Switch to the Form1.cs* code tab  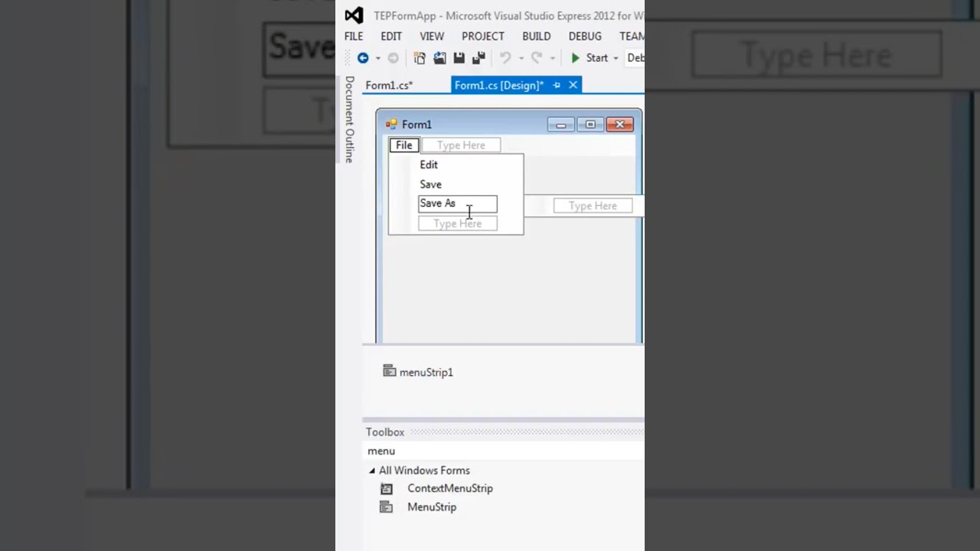point(389,85)
